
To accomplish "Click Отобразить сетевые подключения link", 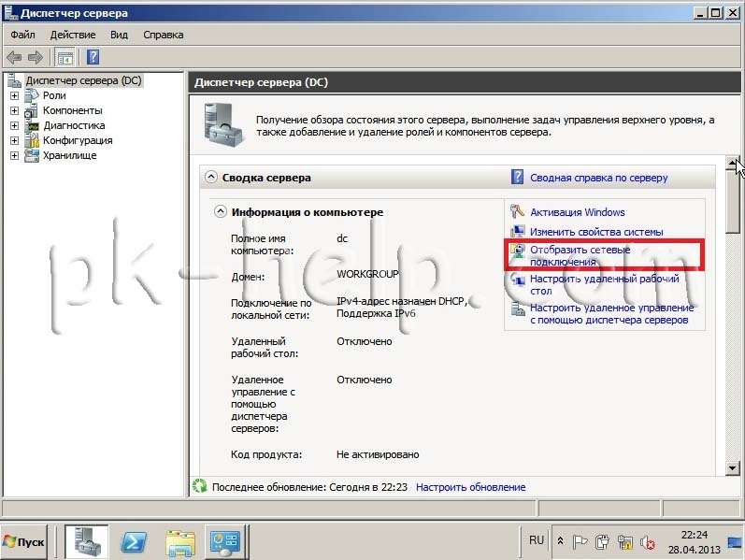I will click(x=580, y=255).
